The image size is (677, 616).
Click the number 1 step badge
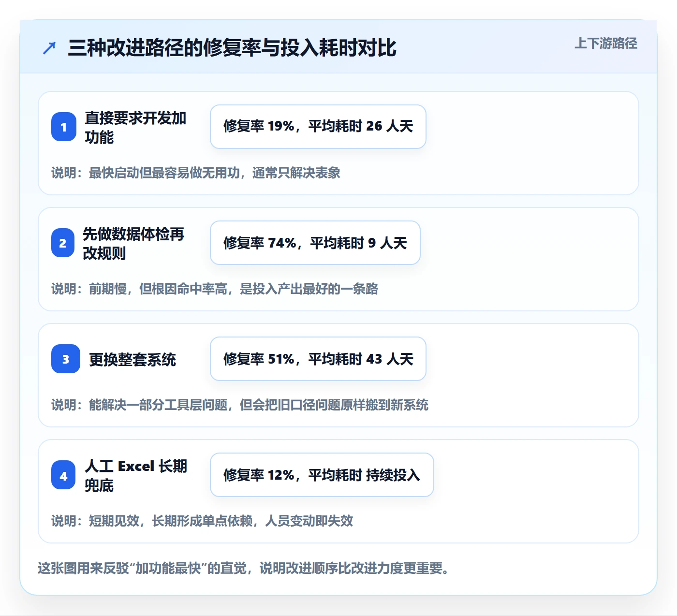[x=64, y=127]
